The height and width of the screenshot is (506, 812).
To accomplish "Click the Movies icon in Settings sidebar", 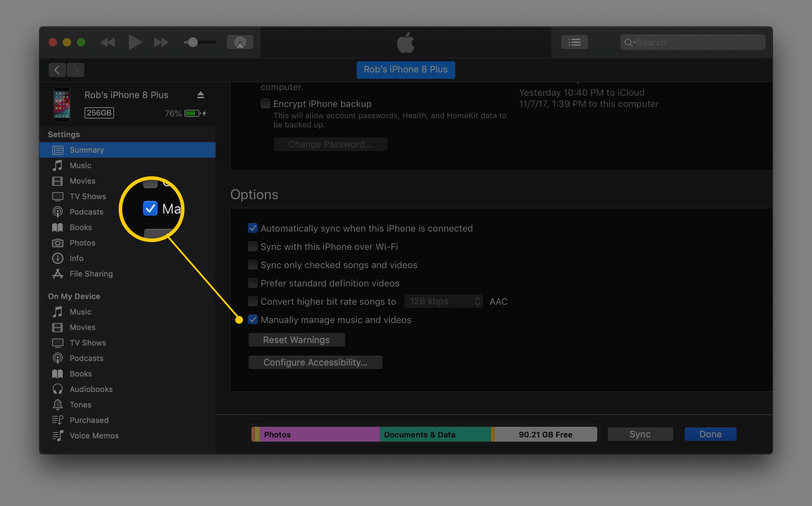I will [58, 181].
